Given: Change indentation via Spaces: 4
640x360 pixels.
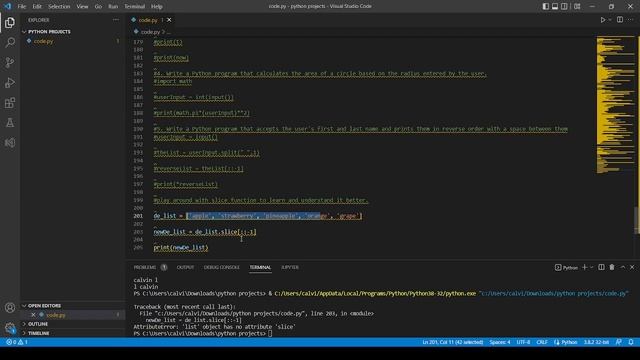Looking at the screenshot, I should (500, 342).
